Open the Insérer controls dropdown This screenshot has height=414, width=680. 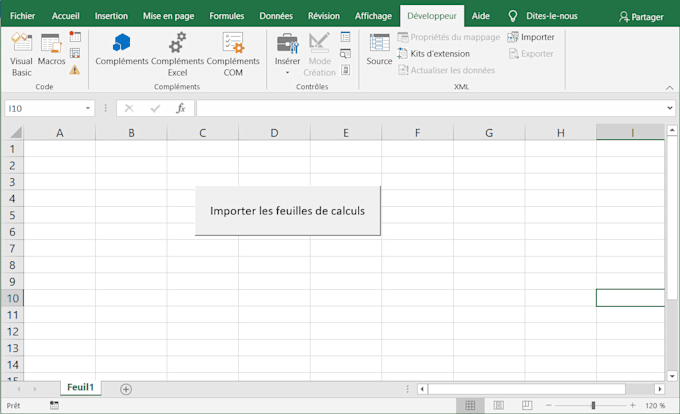[x=287, y=54]
